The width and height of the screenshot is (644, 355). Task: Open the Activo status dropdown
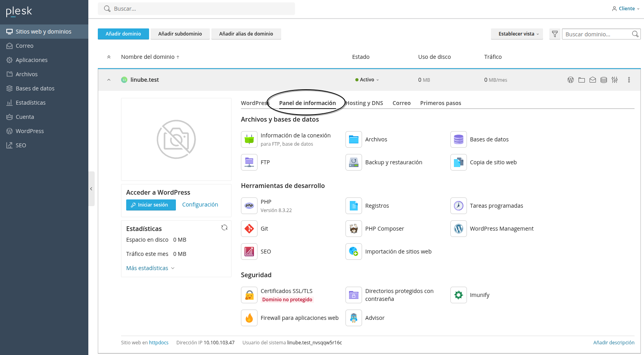367,80
